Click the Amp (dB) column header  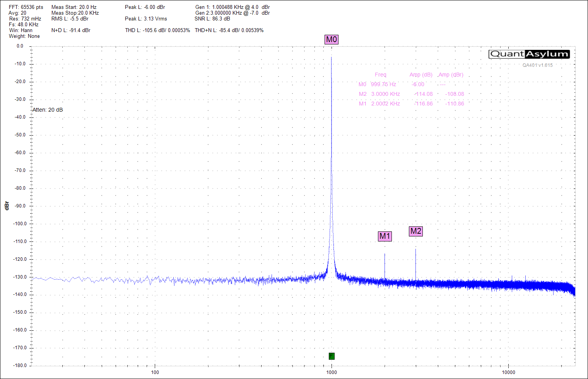(x=421, y=75)
